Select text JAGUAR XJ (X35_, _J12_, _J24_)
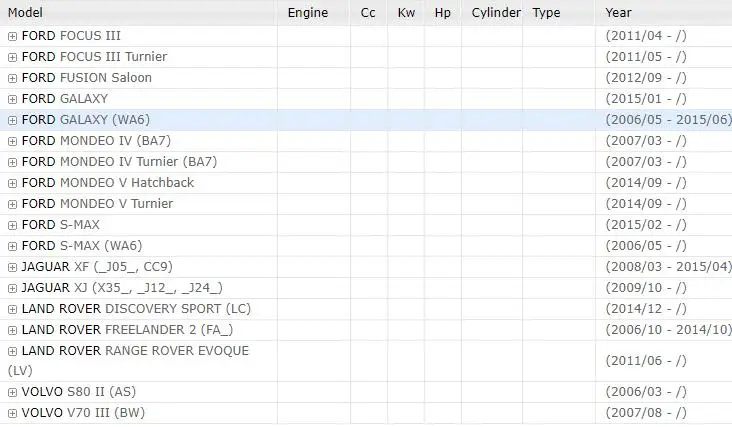The height and width of the screenshot is (427, 732). 122,287
